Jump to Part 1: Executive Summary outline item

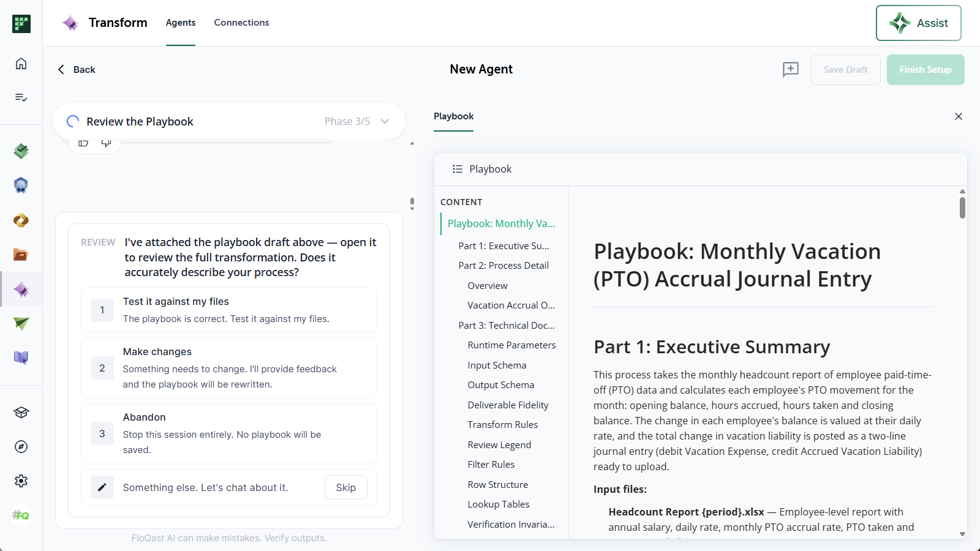pos(503,246)
